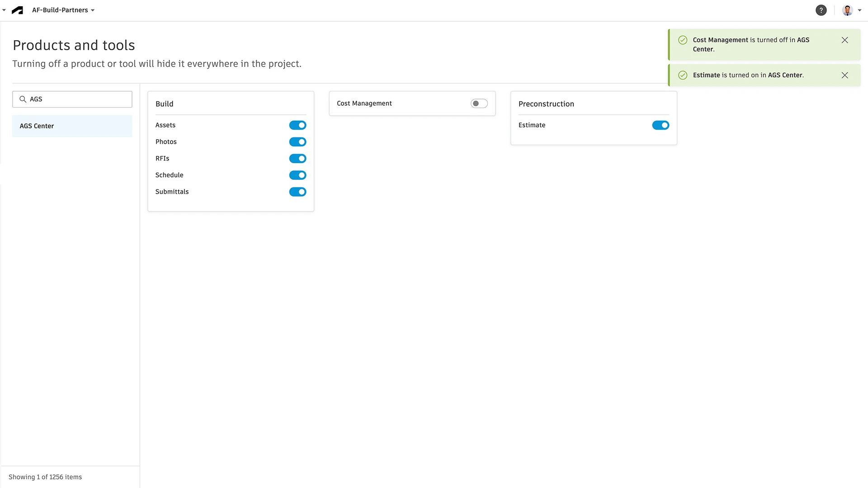
Task: Enable the Cost Management toggle
Action: [x=479, y=103]
